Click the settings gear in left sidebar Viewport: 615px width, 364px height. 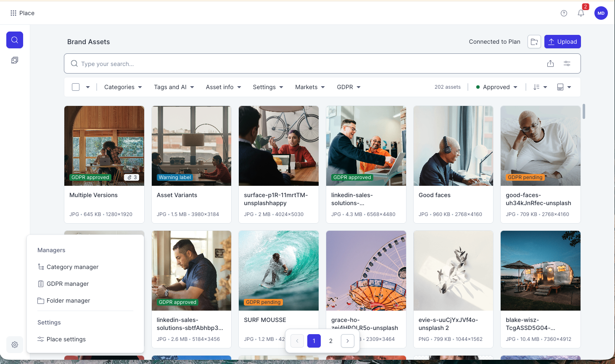coord(15,345)
